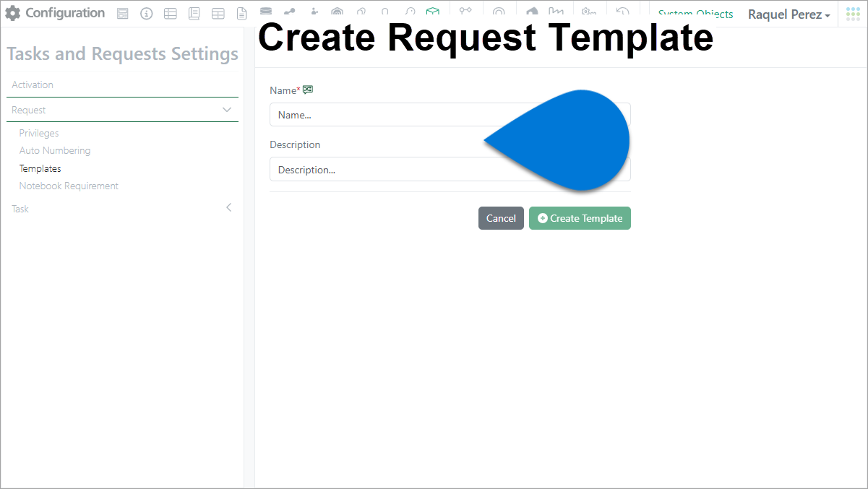Collapse the Request section chevron

[x=227, y=110]
